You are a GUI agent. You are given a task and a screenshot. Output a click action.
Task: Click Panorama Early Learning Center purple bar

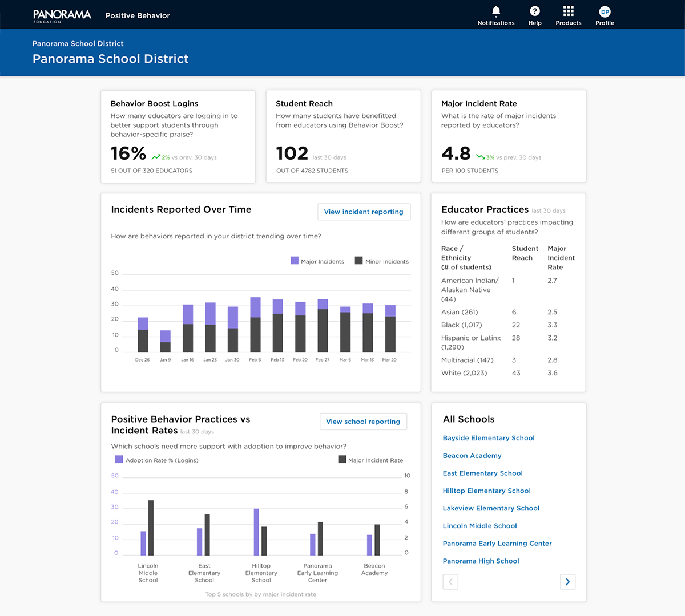(x=313, y=545)
